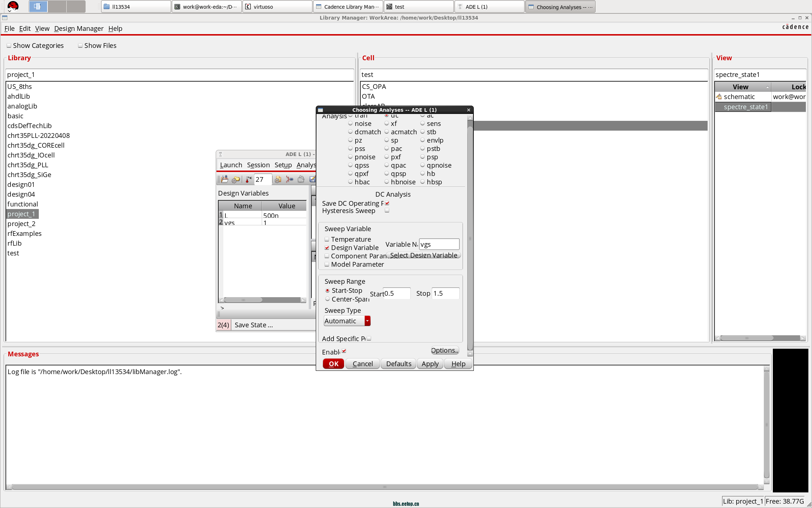Open the Options... button

click(x=445, y=350)
